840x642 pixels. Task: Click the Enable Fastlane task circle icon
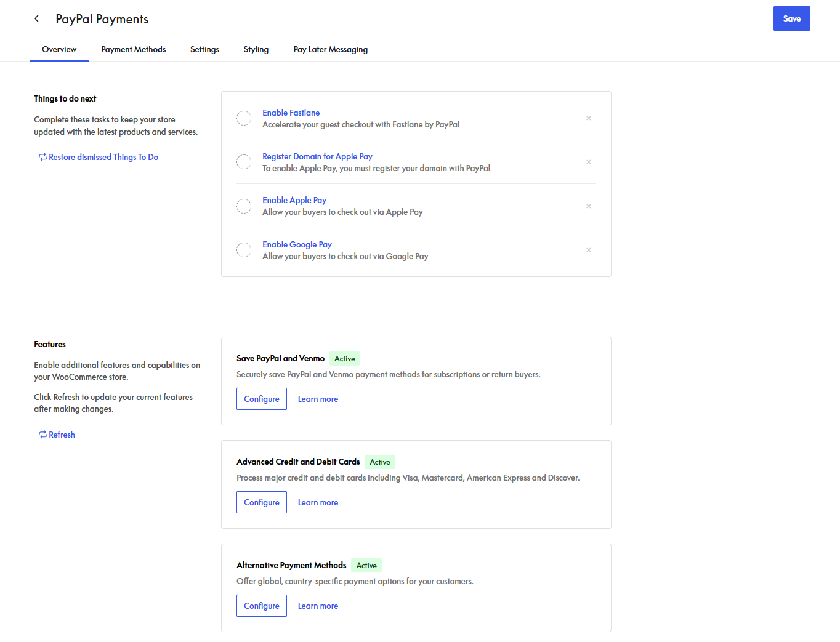click(244, 118)
